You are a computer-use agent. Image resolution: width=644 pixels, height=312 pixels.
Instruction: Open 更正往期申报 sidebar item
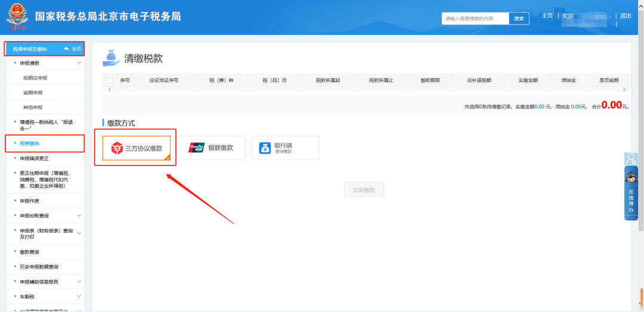(x=45, y=179)
